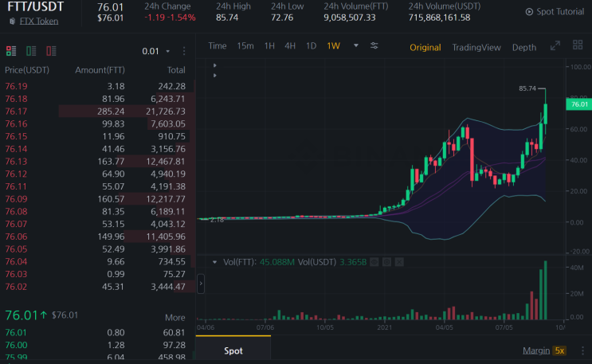Click the amount 285.24 in ask row

111,112
